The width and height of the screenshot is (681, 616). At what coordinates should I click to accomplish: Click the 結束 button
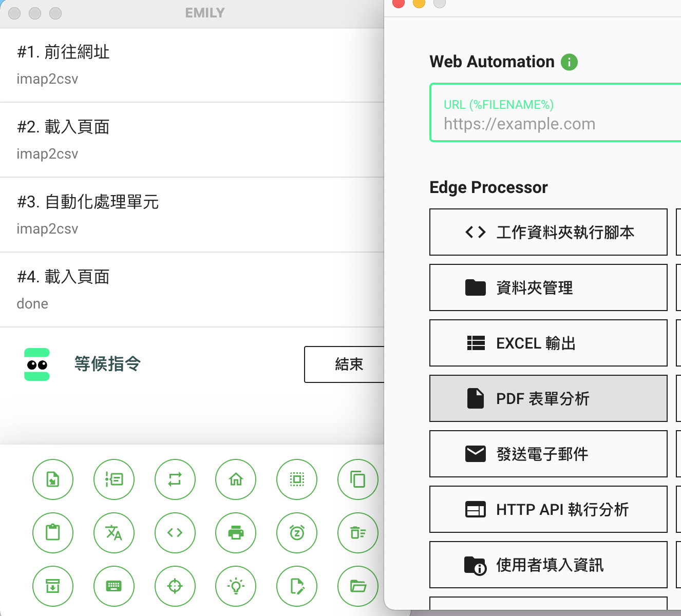coord(345,364)
